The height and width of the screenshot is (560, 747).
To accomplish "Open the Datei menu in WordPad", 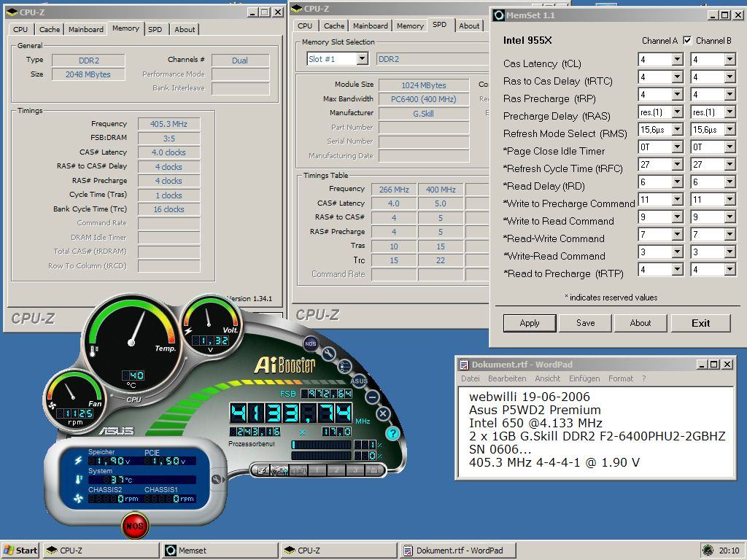I will coord(471,378).
